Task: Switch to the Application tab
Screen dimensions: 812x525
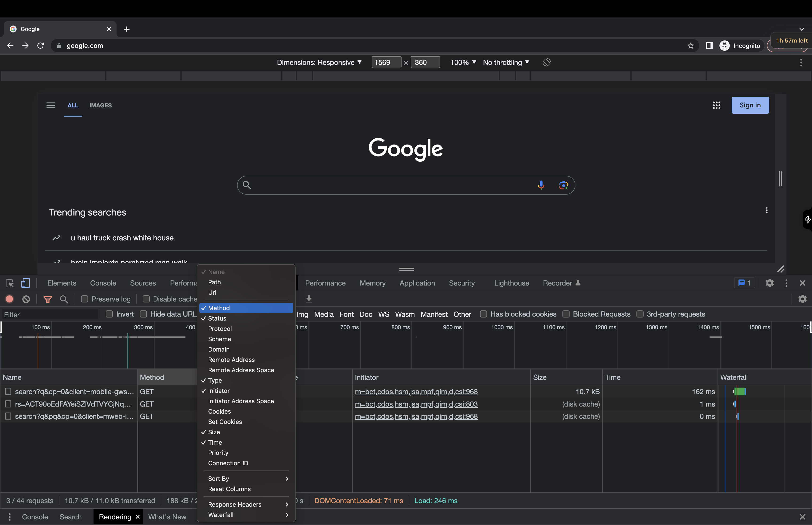Action: coord(417,283)
